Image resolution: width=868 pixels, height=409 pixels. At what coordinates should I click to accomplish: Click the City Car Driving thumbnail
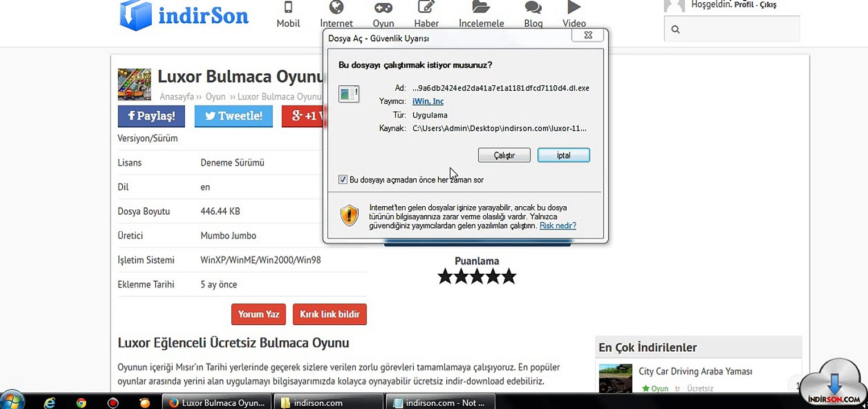coord(616,378)
